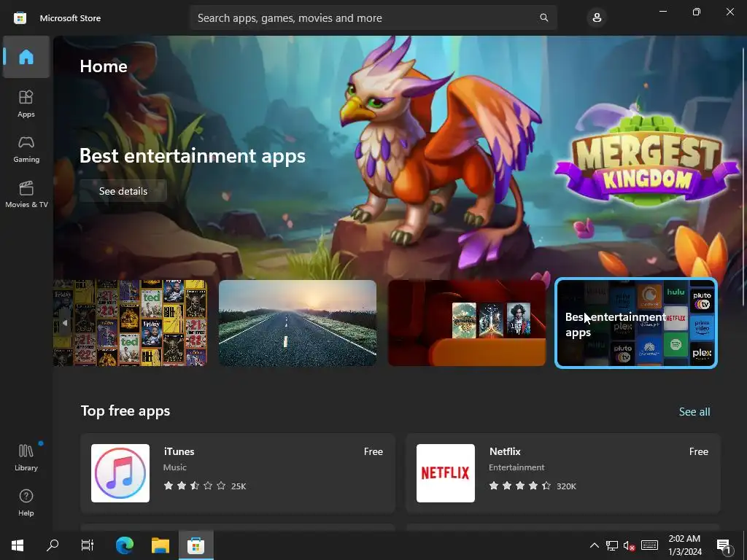Open the taskbar clock and date
Image resolution: width=747 pixels, height=560 pixels.
(684, 545)
